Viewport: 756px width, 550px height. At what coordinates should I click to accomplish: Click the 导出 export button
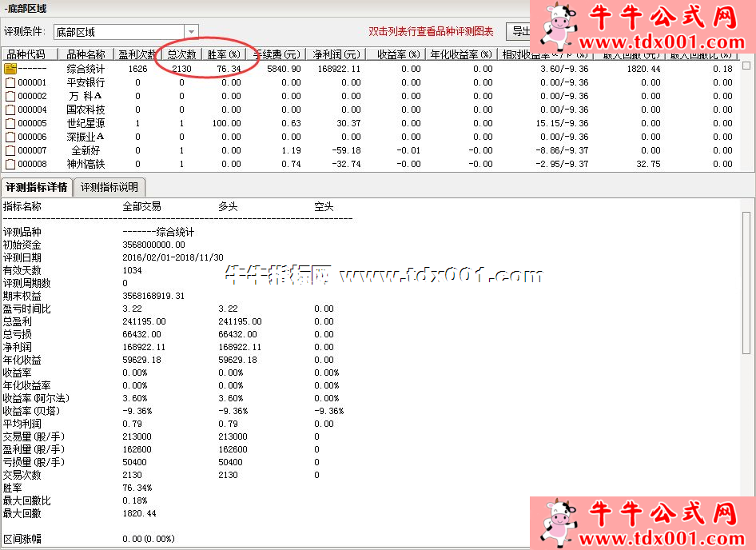[520, 32]
